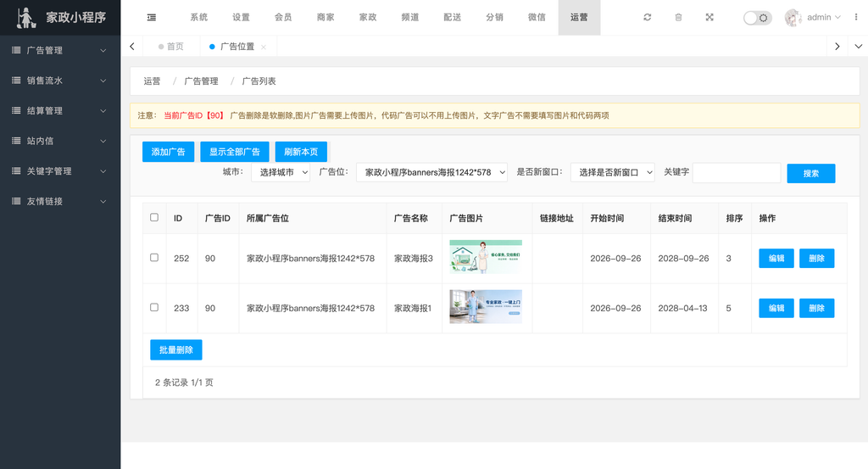This screenshot has height=469, width=868.
Task: Click the 广告列表 breadcrumb text
Action: [259, 81]
